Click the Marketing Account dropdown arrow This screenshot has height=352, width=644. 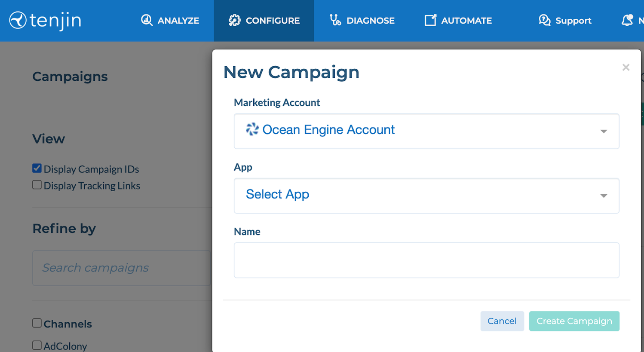604,132
